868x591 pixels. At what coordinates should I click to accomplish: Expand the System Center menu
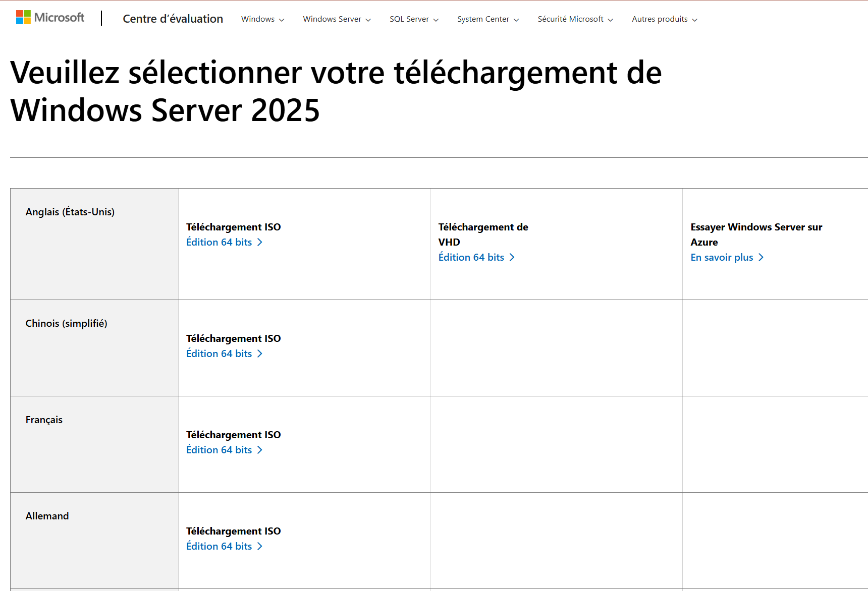(488, 19)
